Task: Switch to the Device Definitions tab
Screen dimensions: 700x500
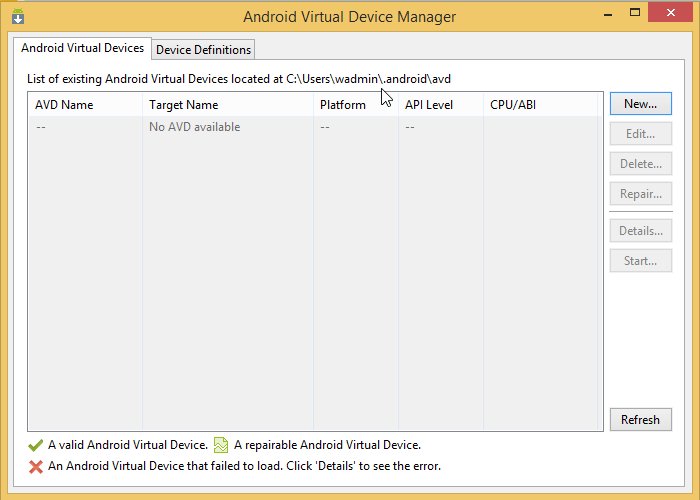Action: 203,50
